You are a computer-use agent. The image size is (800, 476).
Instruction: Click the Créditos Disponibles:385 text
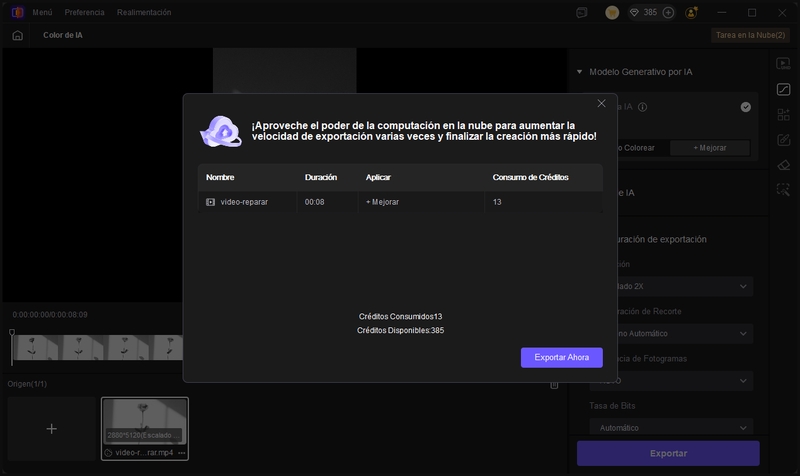pos(401,330)
